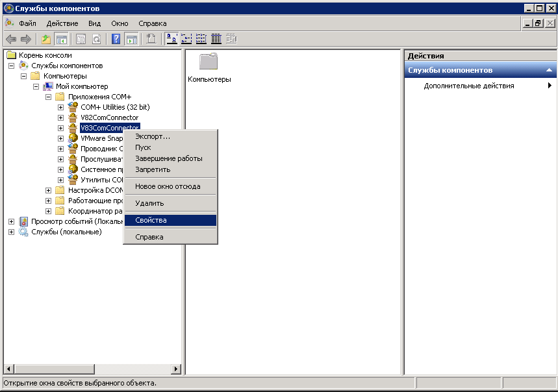This screenshot has width=558, height=392.
Task: Choose Свойства from the context menu
Action: pyautogui.click(x=151, y=220)
